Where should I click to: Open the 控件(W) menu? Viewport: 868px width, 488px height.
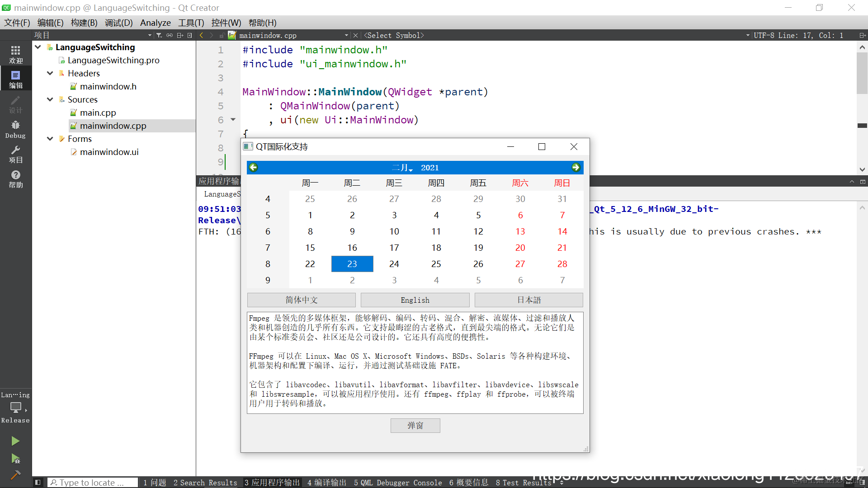(x=226, y=23)
